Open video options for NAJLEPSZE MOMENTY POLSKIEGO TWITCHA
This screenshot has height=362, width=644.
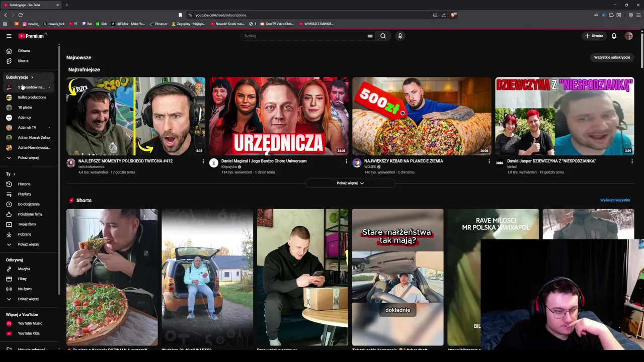203,161
